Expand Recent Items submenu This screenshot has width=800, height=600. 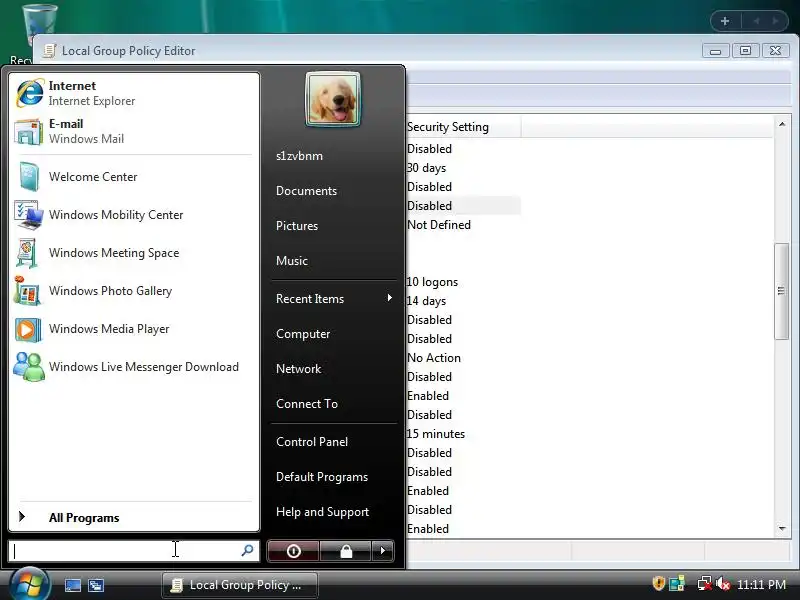pyautogui.click(x=334, y=298)
